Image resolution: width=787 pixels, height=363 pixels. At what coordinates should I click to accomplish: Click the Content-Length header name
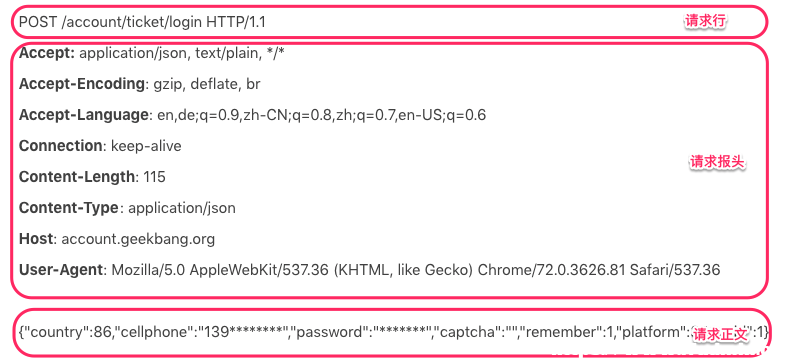click(x=76, y=177)
